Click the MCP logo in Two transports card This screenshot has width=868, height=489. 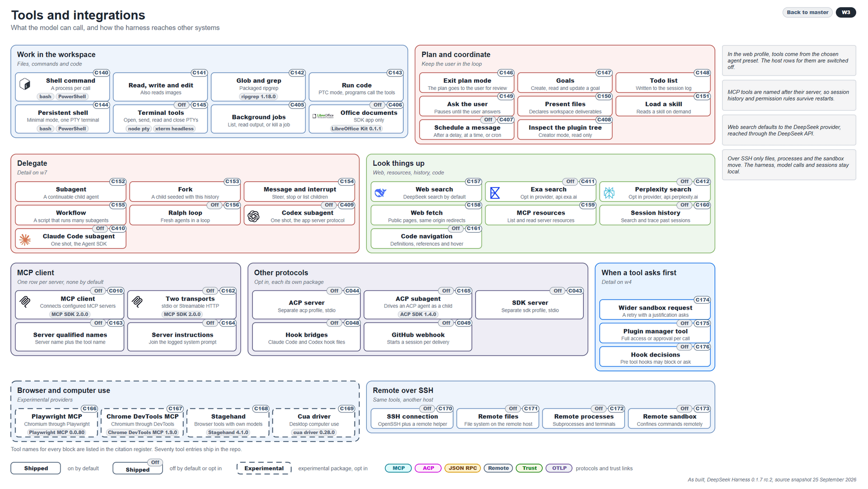pyautogui.click(x=137, y=302)
